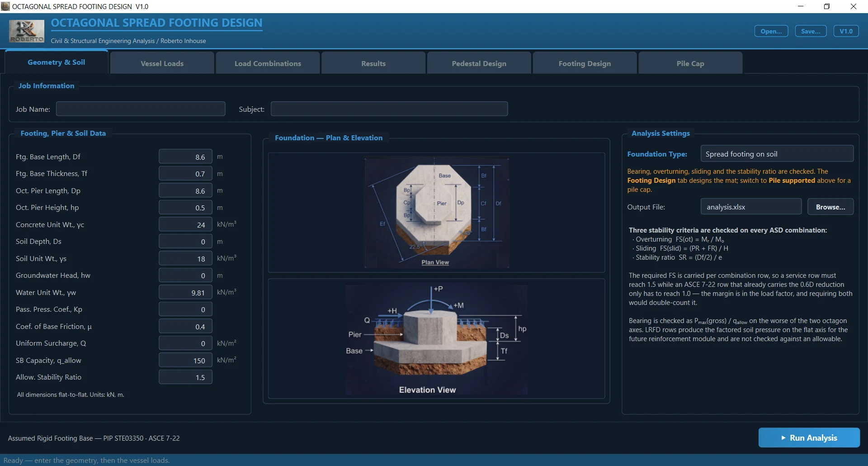Click the 'Foundation Type:' label
The image size is (868, 466).
[x=657, y=154]
